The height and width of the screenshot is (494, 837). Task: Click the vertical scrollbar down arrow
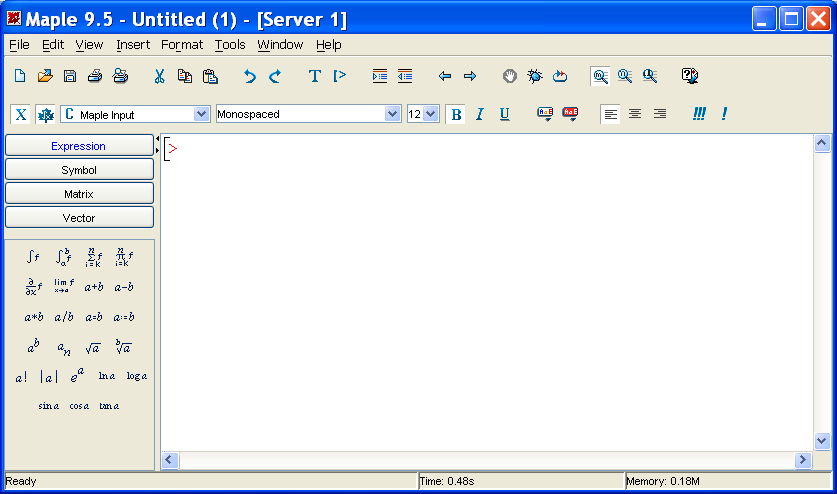[822, 441]
